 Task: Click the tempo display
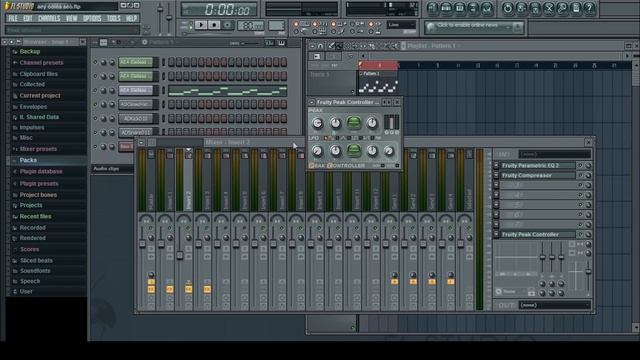(251, 26)
